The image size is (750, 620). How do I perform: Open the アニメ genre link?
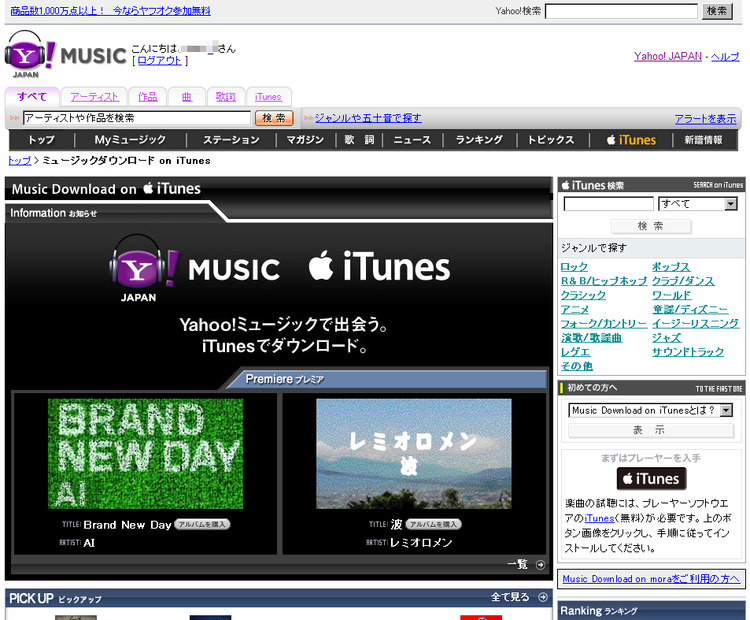(x=574, y=310)
